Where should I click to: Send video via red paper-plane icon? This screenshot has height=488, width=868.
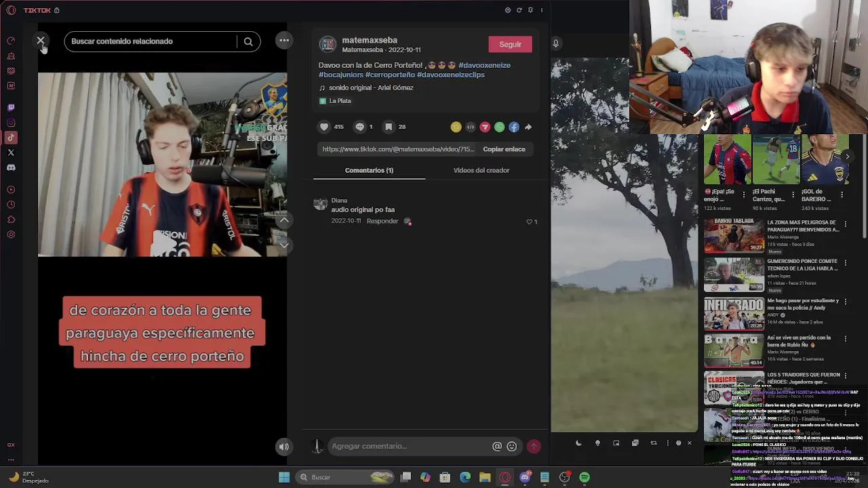pyautogui.click(x=485, y=127)
